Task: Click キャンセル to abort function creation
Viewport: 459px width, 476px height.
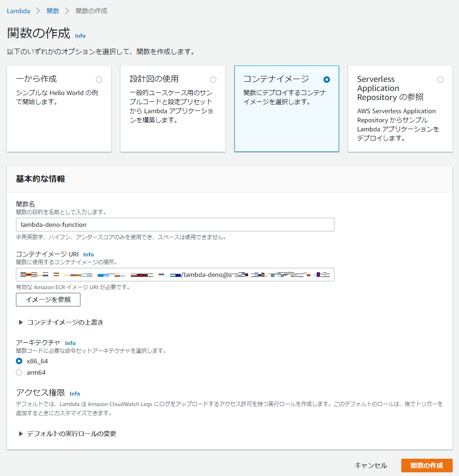Action: coord(371,466)
